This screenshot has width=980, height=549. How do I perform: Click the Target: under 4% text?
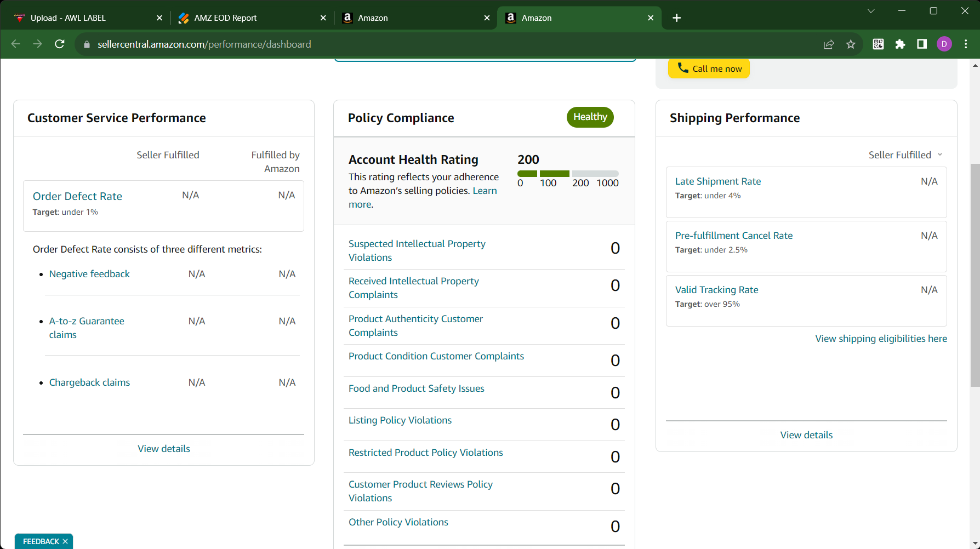point(708,196)
